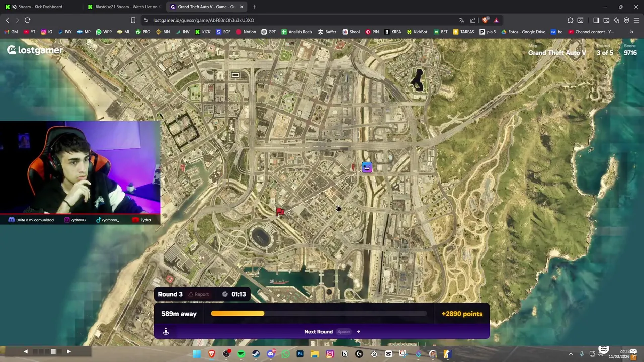Viewport: 644px width, 362px height.
Task: Click the share icon in the address bar
Action: click(473, 20)
